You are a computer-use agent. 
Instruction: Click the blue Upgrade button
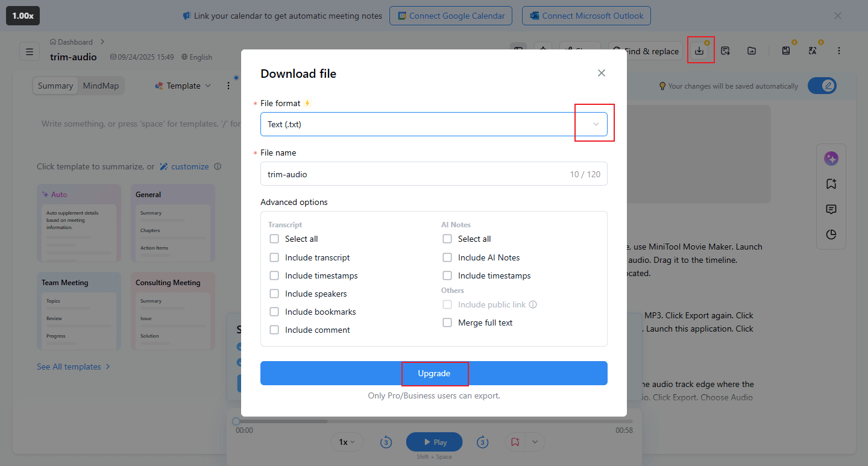pos(434,373)
